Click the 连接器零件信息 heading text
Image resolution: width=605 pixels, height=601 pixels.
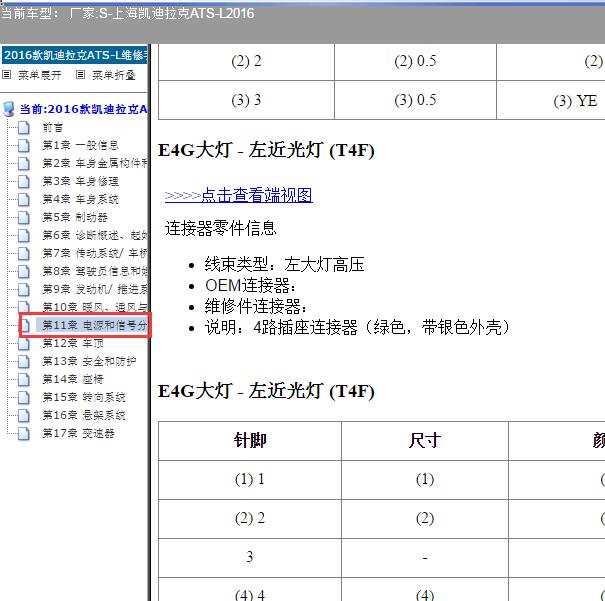220,228
